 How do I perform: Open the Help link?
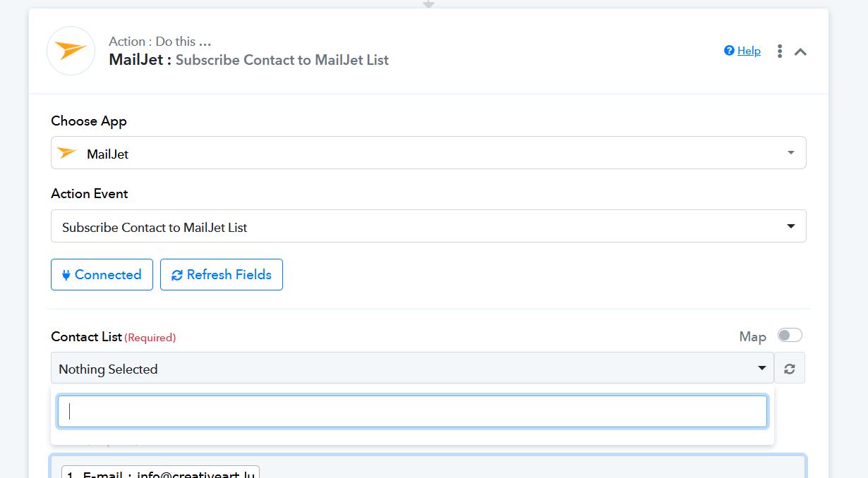coord(749,51)
